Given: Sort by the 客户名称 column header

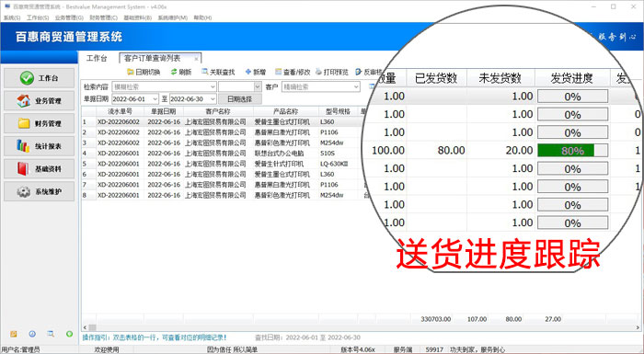Looking at the screenshot, I should tap(218, 111).
